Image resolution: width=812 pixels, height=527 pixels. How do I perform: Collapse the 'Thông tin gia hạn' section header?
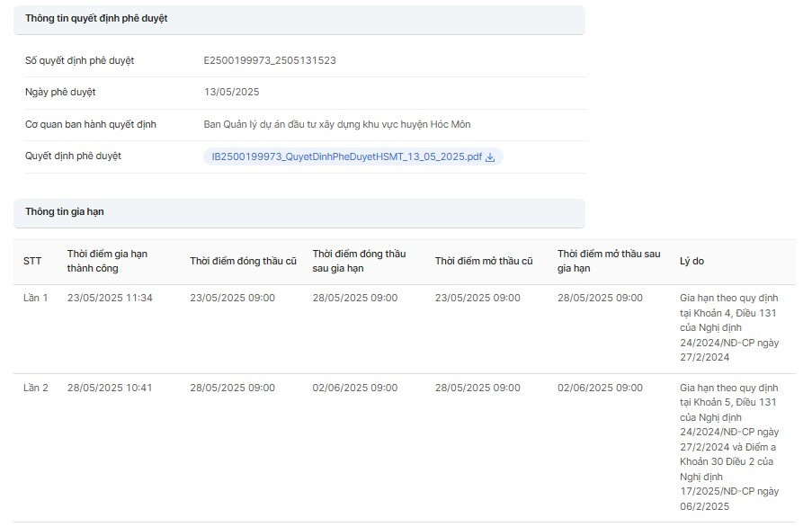(66, 212)
